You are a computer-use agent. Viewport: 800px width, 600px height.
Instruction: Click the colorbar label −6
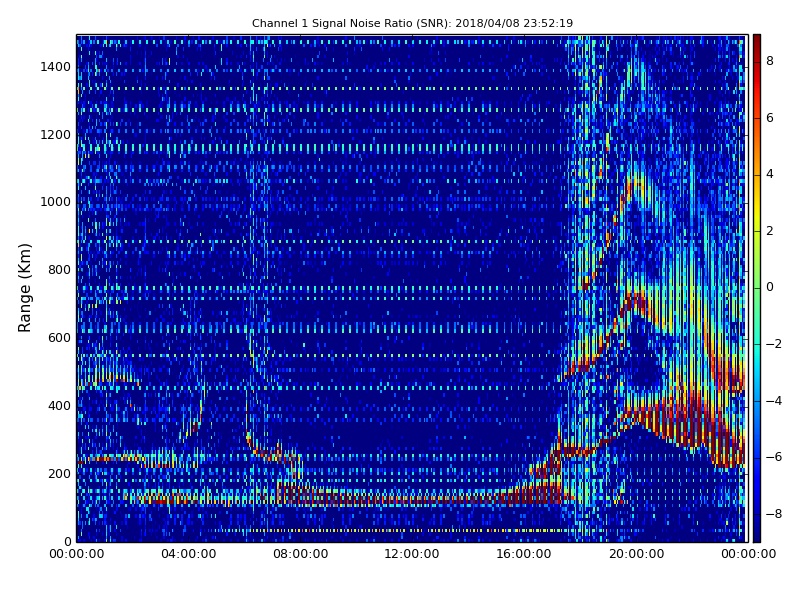coord(774,457)
